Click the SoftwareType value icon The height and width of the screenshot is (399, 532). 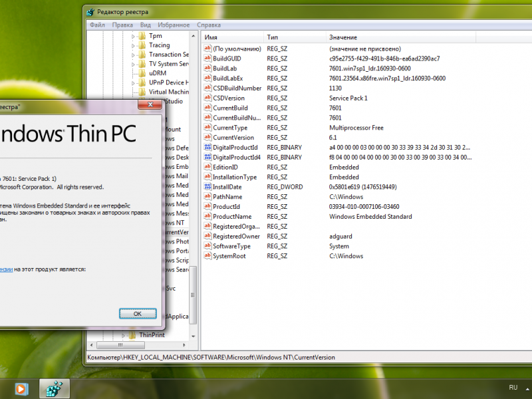207,246
